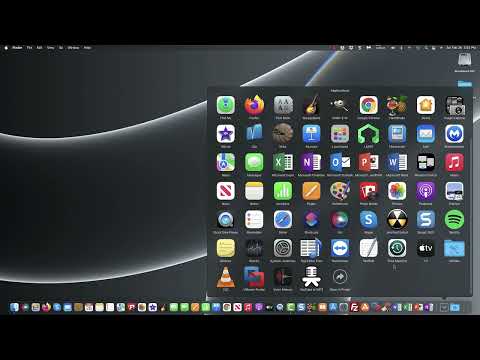The image size is (480, 360).
Task: Launch QuickTime Player from the stack
Action: 226,220
